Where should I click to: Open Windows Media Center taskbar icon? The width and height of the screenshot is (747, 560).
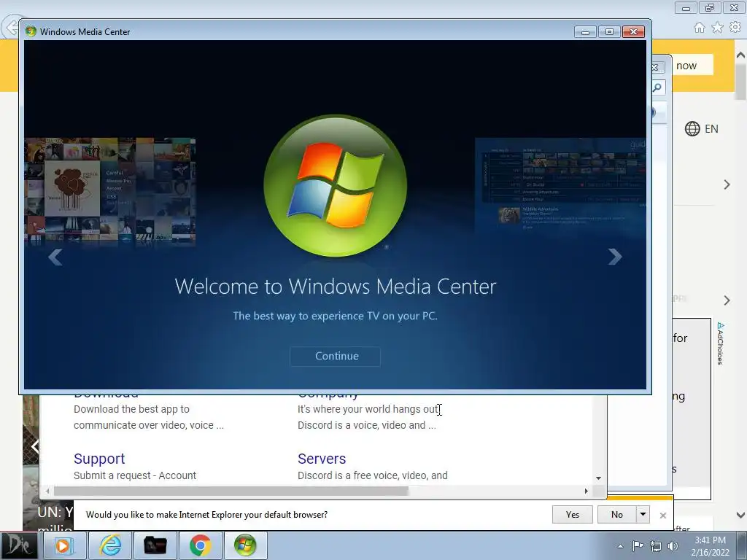[245, 545]
